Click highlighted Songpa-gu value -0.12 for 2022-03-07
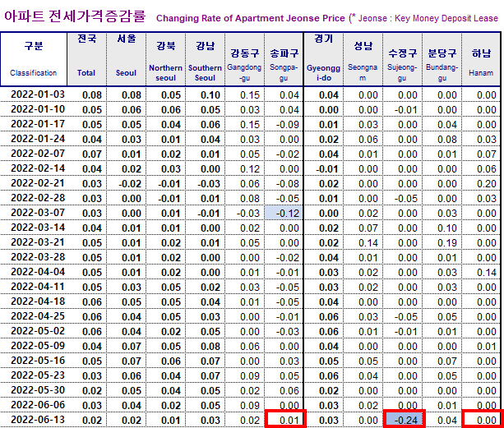Image resolution: width=504 pixels, height=428 pixels. click(x=284, y=213)
